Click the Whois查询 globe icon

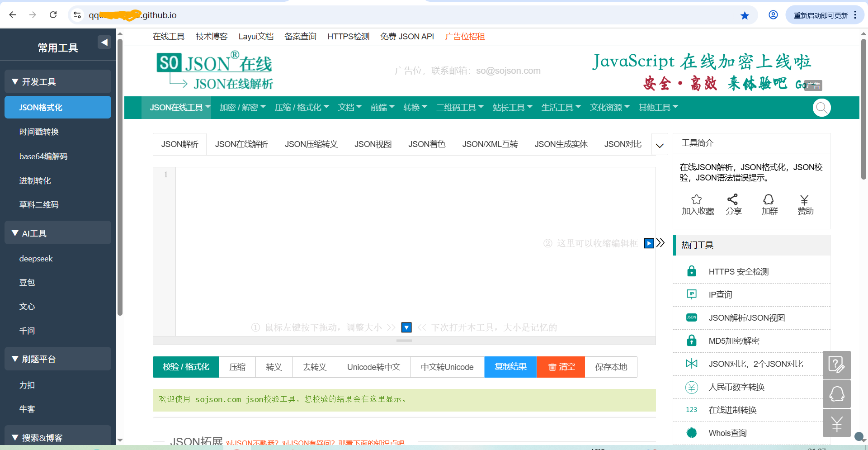point(692,433)
